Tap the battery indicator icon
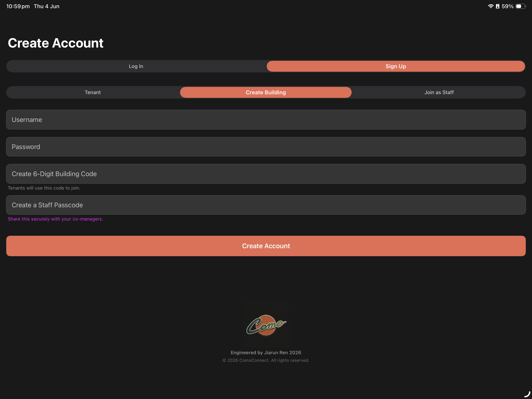532x399 pixels. 521,6
